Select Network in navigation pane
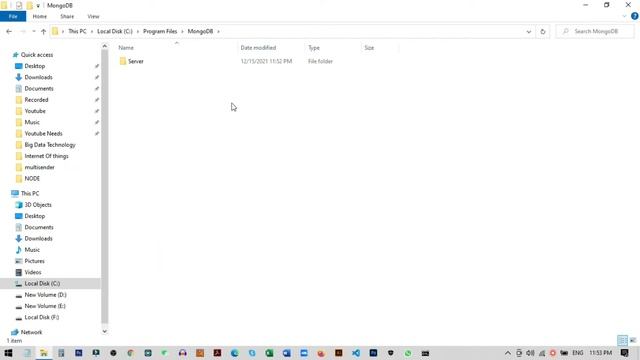Image resolution: width=640 pixels, height=360 pixels. (31, 332)
